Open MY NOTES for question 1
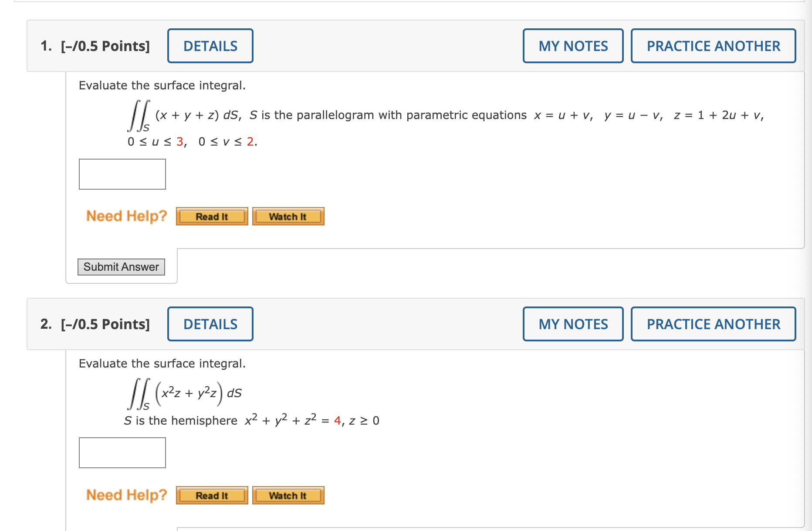The image size is (812, 531). (x=573, y=46)
